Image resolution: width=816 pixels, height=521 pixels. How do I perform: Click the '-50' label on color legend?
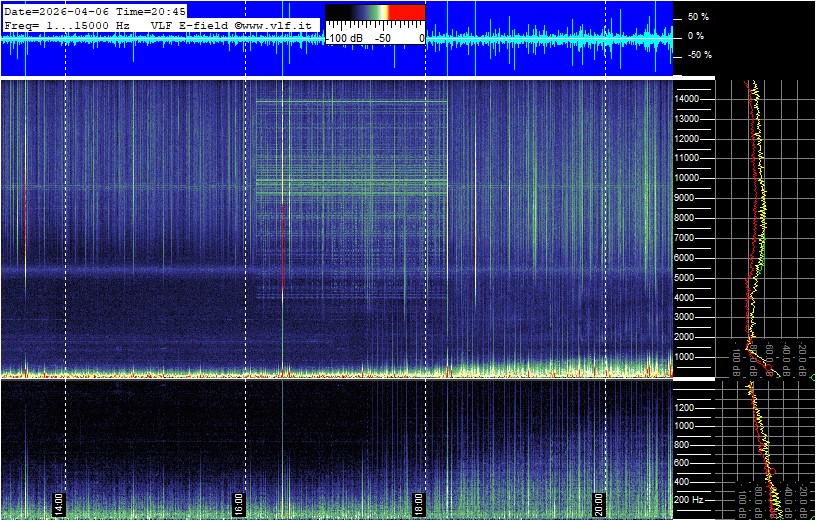pos(384,38)
